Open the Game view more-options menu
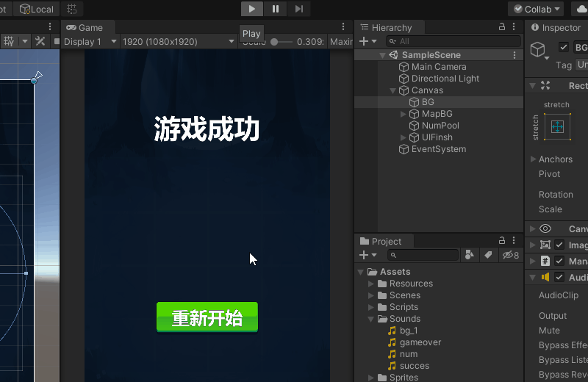The width and height of the screenshot is (588, 382). pyautogui.click(x=343, y=26)
